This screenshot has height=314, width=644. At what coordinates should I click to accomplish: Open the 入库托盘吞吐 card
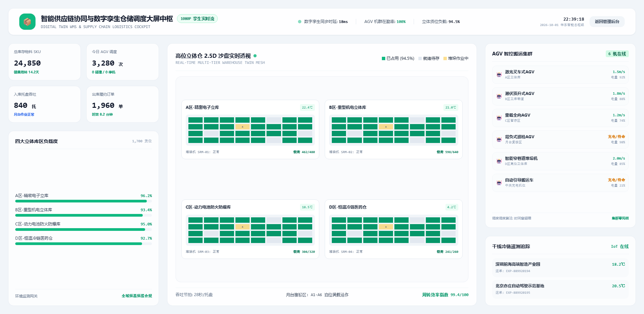[45, 104]
